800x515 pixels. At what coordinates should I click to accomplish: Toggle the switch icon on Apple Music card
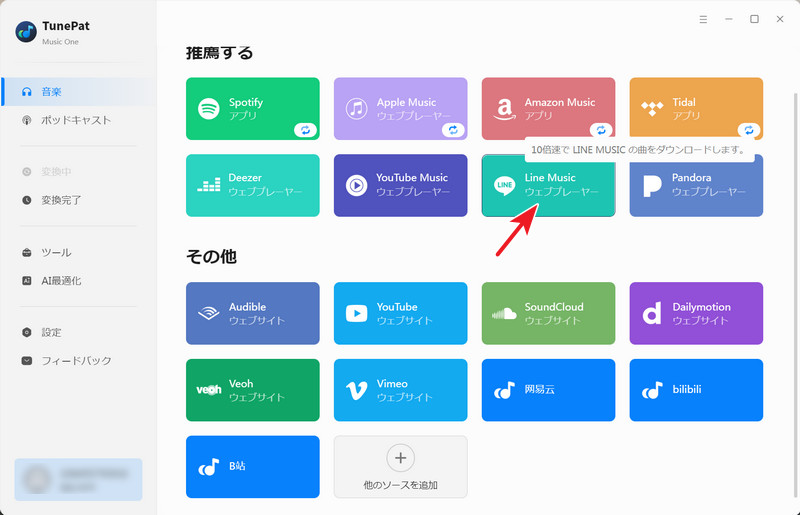[453, 130]
